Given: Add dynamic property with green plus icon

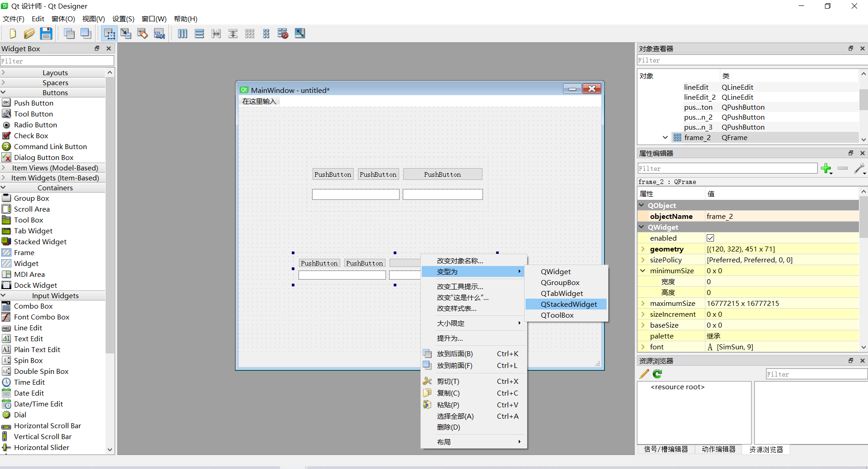Looking at the screenshot, I should [x=826, y=169].
